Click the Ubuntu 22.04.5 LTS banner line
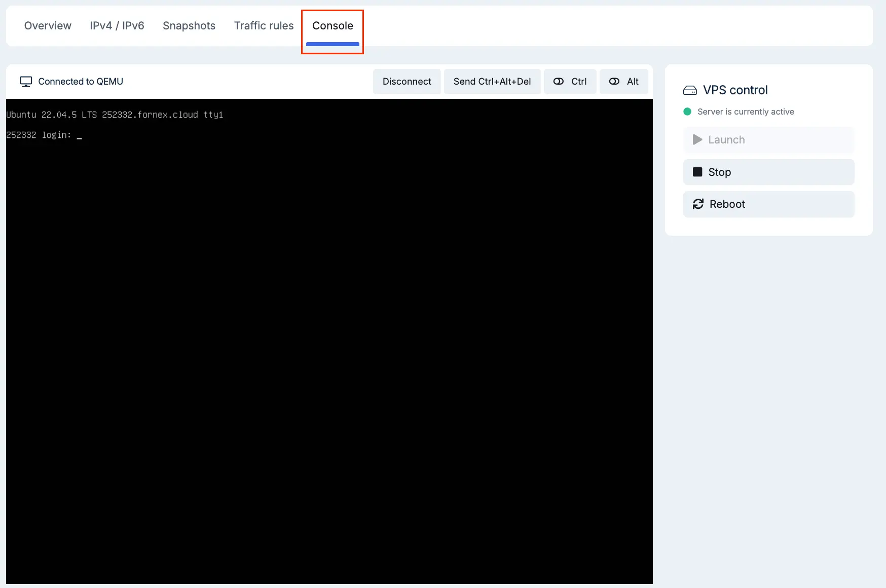The width and height of the screenshot is (886, 588). pos(115,115)
